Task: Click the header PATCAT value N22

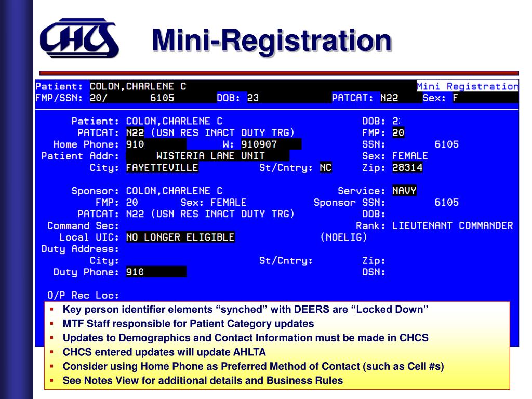Action: click(x=389, y=98)
